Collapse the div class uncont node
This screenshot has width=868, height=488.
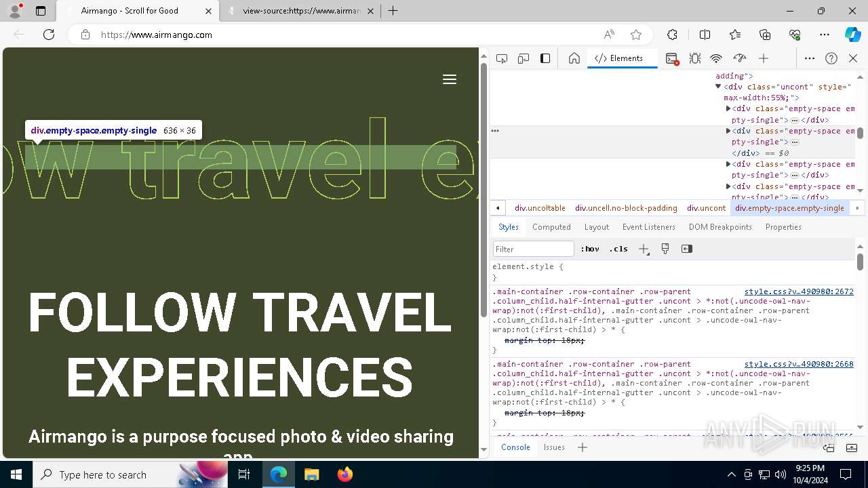tap(718, 87)
